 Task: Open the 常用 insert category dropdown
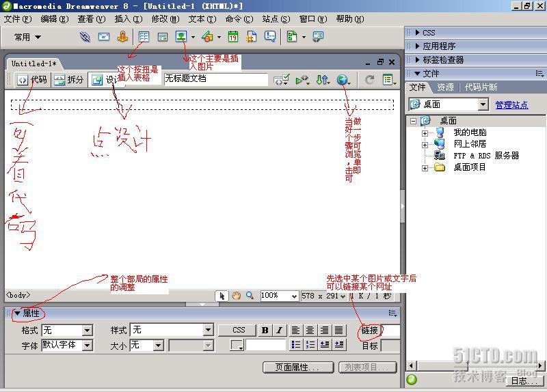point(27,37)
